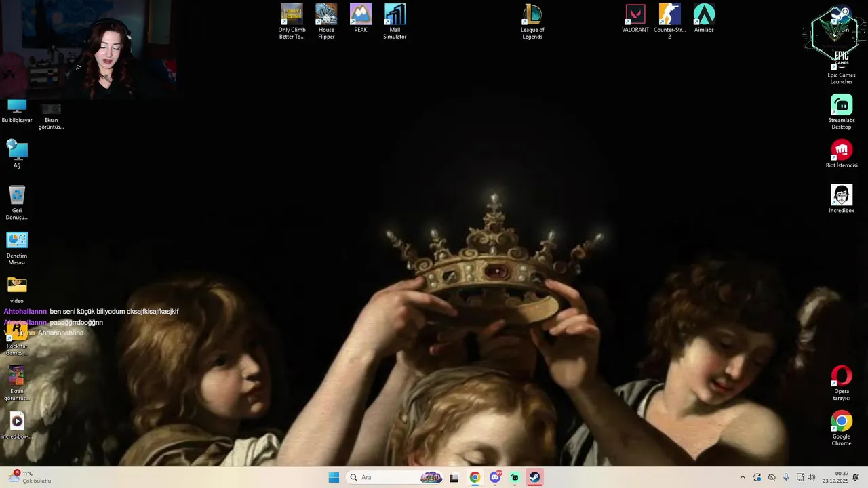Screen dimensions: 868x488
Task: Select the video folder on the desktop
Action: point(17,290)
